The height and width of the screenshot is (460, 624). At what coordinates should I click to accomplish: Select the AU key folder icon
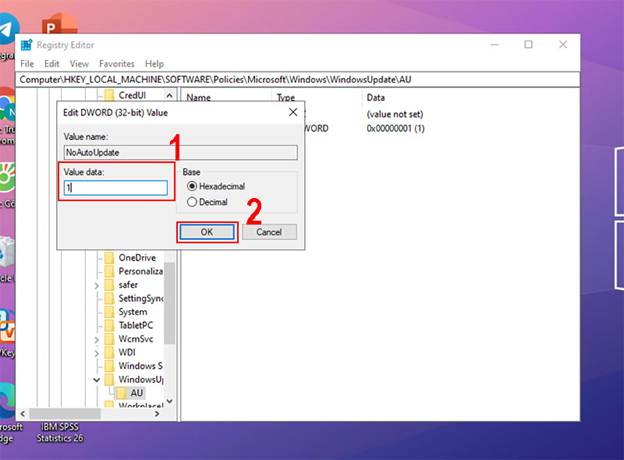(x=121, y=393)
